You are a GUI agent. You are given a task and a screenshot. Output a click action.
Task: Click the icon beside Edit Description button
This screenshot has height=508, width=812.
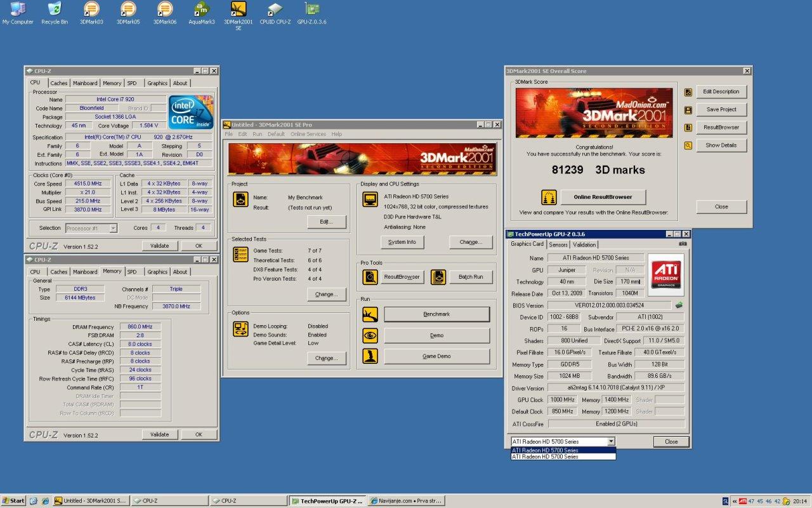[688, 92]
